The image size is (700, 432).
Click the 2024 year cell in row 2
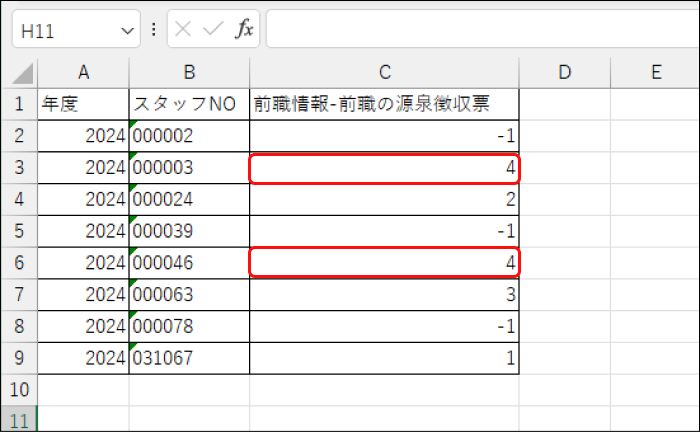pos(83,136)
